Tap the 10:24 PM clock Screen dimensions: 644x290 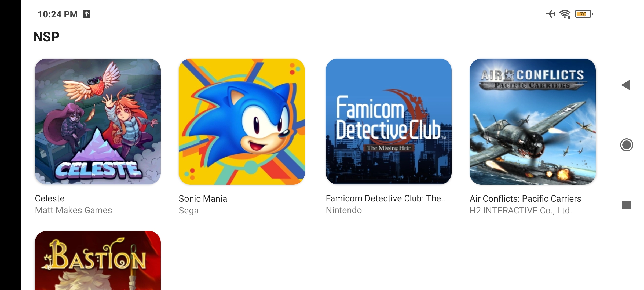point(58,14)
